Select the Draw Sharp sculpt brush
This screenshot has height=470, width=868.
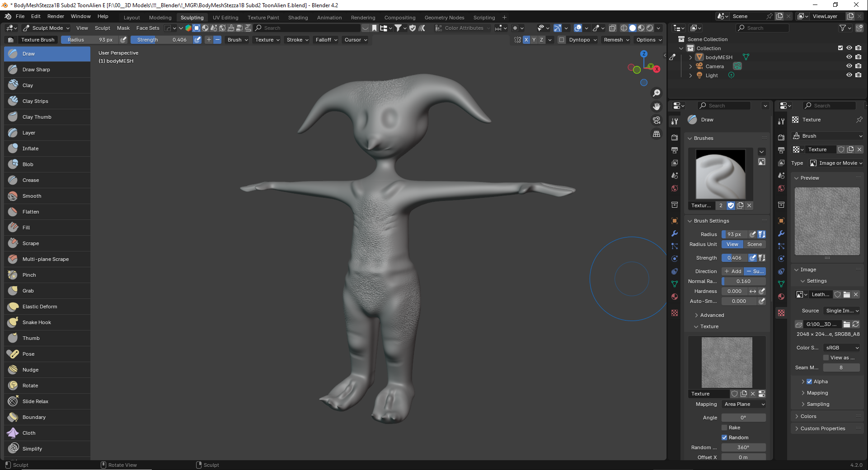(x=47, y=70)
